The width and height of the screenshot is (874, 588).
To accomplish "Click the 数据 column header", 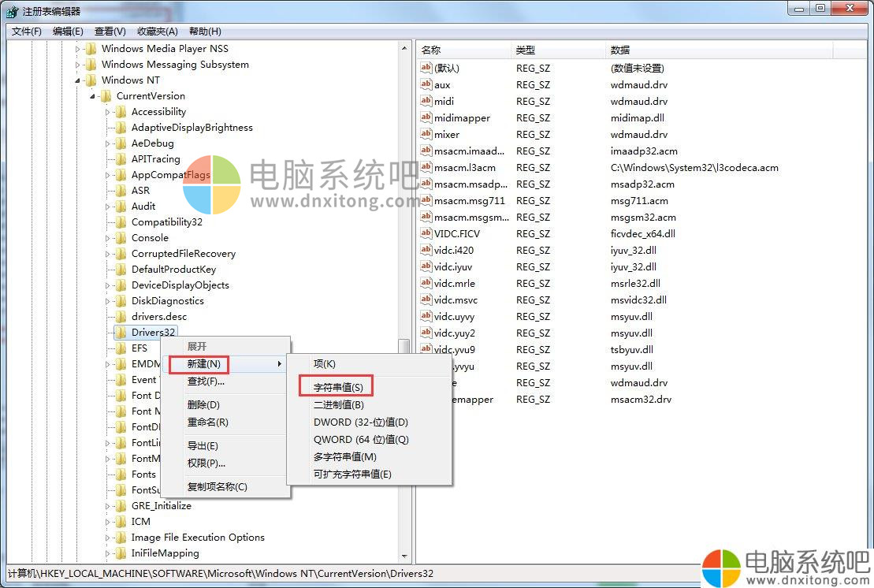I will pos(620,50).
